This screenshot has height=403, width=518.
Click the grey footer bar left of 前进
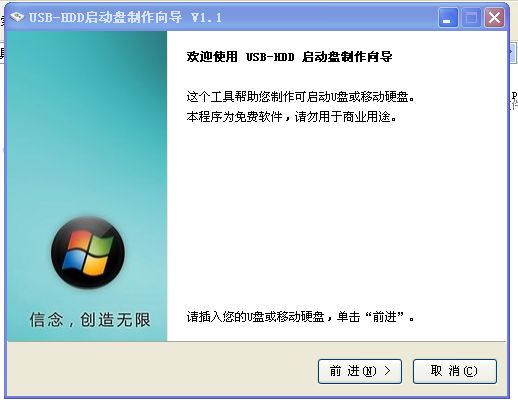(160, 370)
